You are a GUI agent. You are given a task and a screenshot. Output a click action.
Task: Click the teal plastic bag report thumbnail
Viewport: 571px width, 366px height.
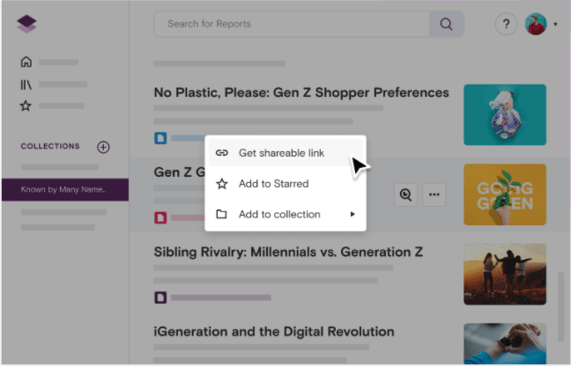[505, 115]
